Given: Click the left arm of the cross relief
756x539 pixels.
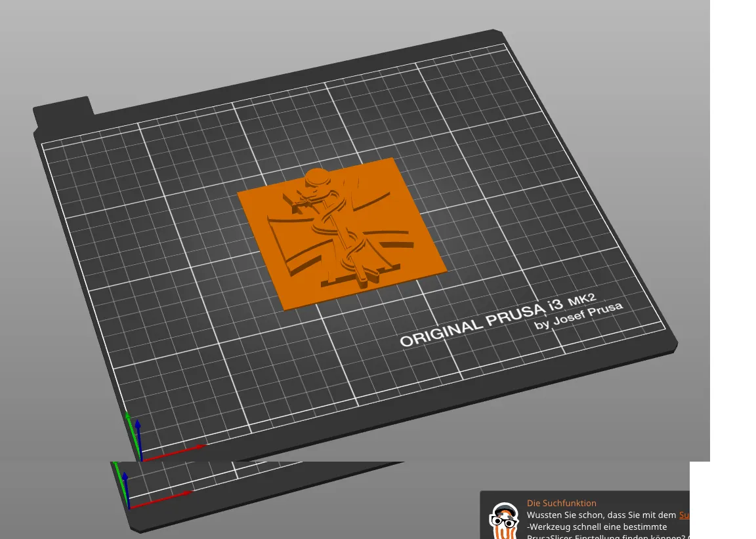Looking at the screenshot, I should [294, 245].
